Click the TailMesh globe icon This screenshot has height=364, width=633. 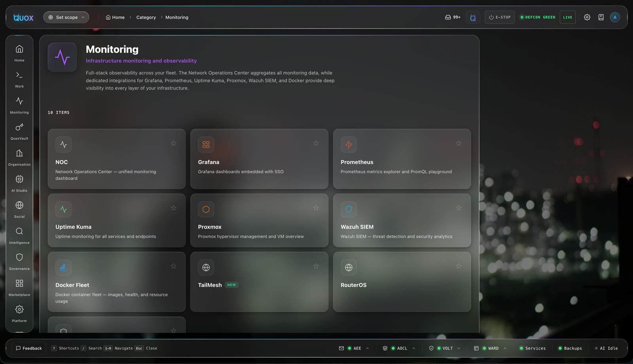206,267
